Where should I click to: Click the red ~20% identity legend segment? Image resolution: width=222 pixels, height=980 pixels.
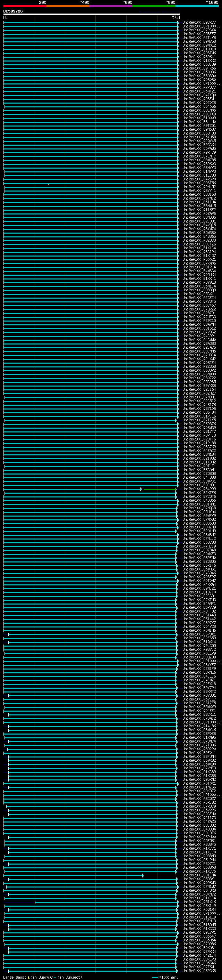(25, 7)
